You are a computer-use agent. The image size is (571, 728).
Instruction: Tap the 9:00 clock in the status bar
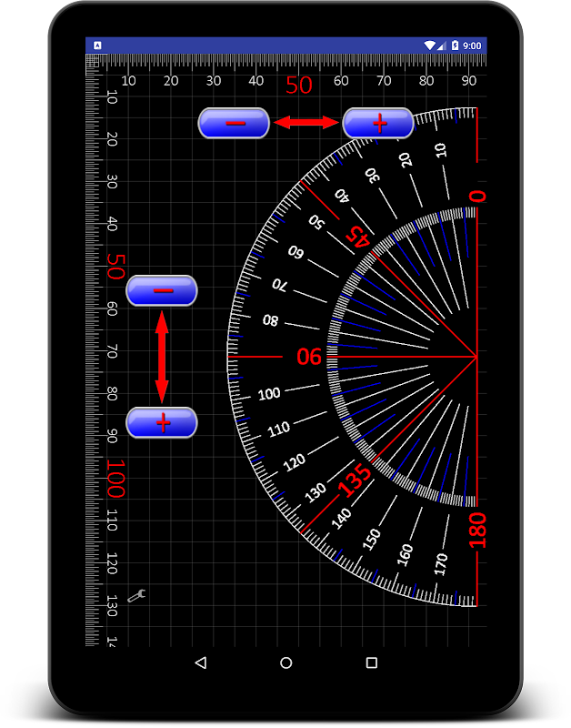(x=472, y=45)
